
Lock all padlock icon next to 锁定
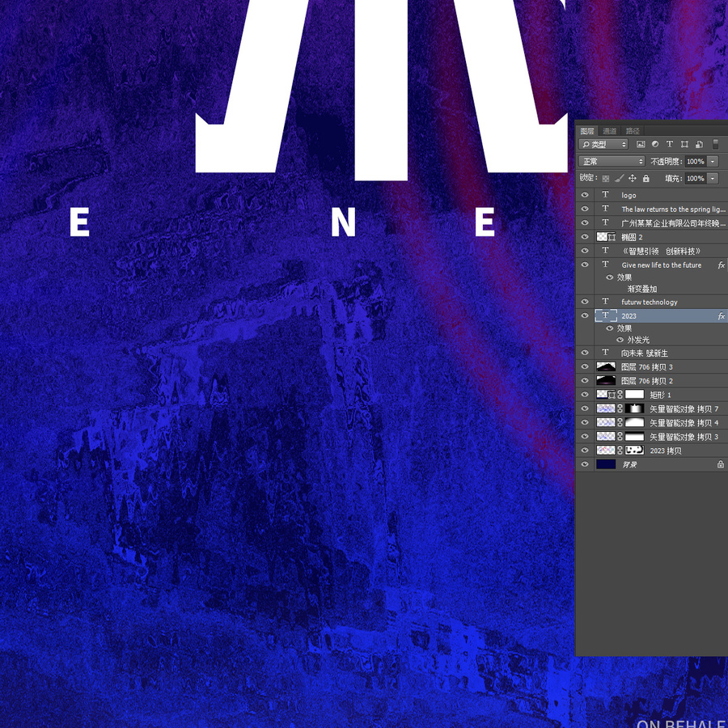645,178
